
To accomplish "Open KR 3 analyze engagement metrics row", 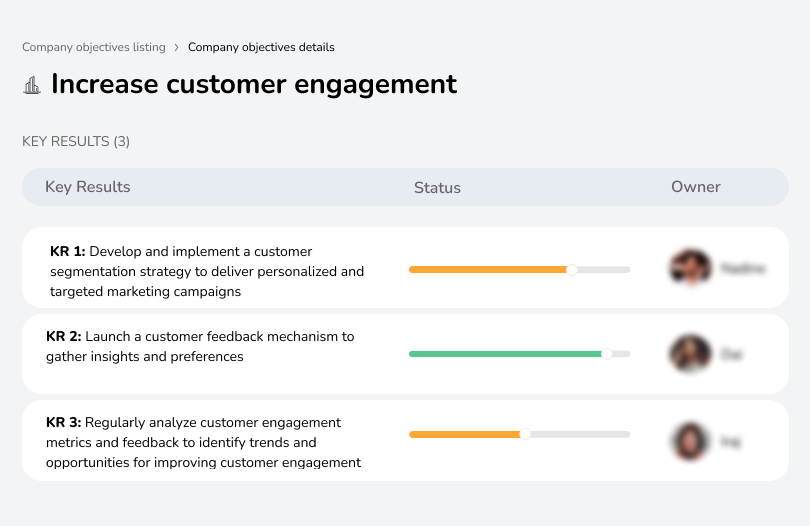I will [405, 440].
